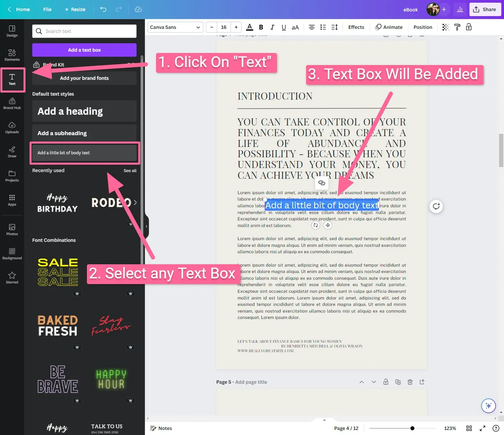Screen dimensions: 504x435
Task: Open the Notes panel
Action: [161, 428]
